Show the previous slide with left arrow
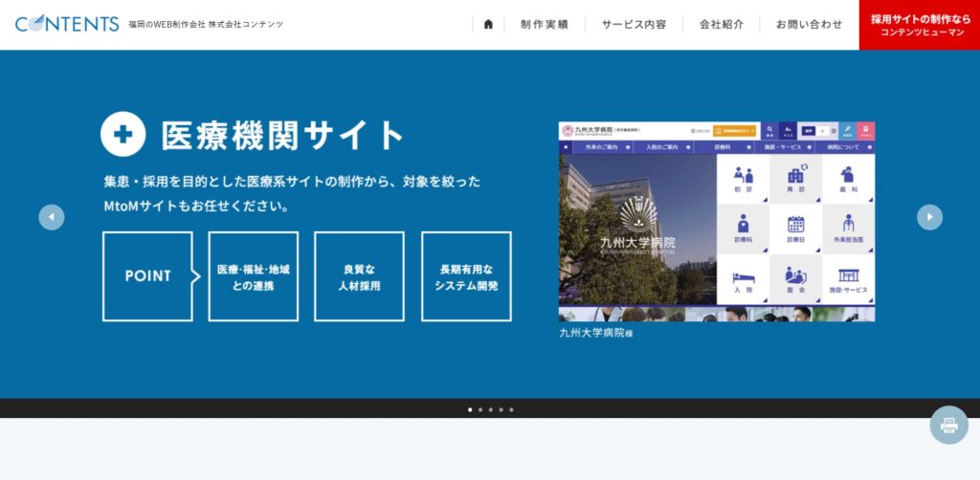 click(52, 217)
